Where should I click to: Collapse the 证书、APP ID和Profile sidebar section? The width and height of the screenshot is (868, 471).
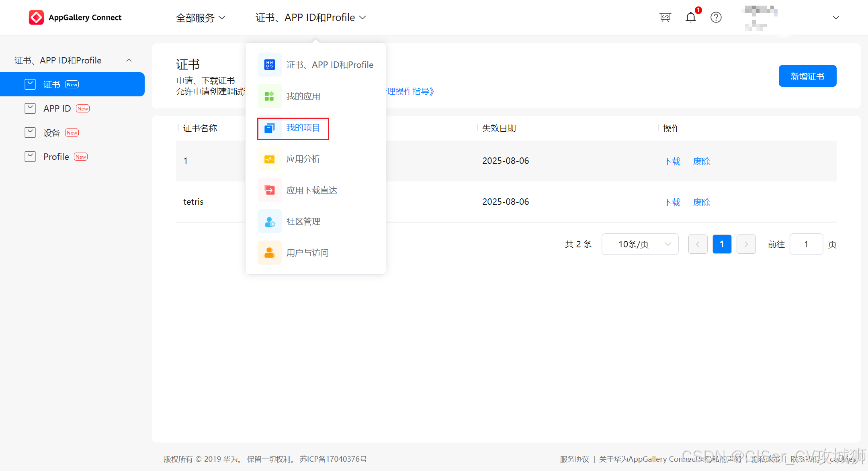click(x=129, y=60)
